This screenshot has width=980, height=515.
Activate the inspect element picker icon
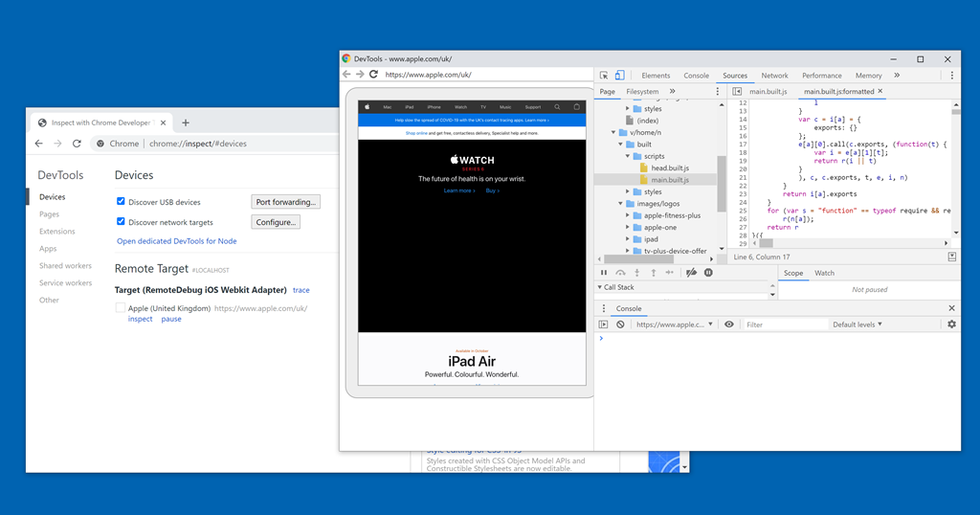(604, 76)
